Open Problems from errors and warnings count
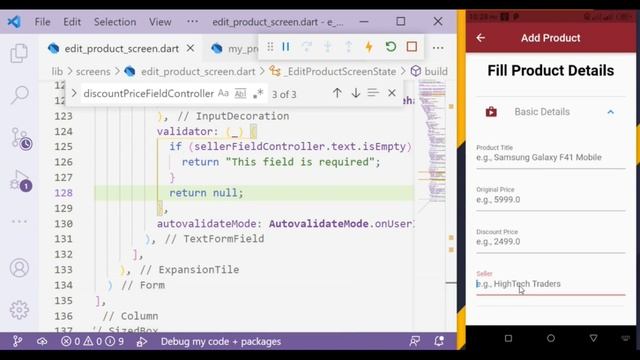Viewport: 640px width, 360px height. tap(92, 341)
